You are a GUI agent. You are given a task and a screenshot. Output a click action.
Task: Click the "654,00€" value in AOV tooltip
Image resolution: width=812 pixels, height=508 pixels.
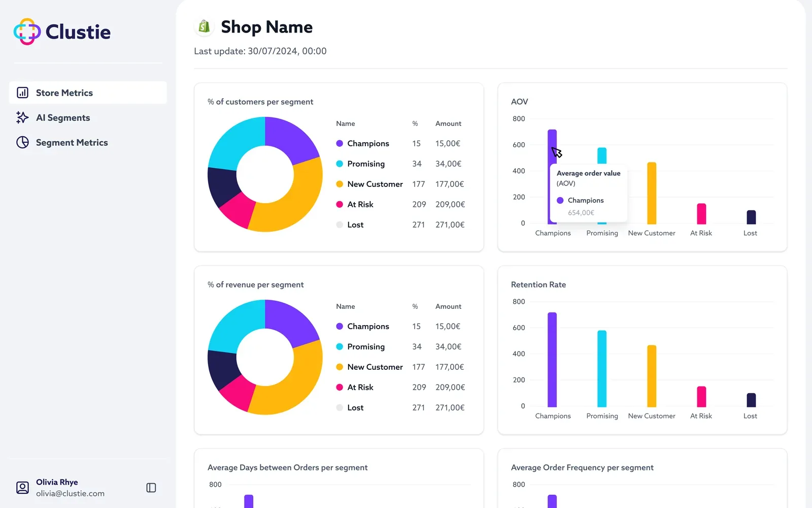point(581,213)
